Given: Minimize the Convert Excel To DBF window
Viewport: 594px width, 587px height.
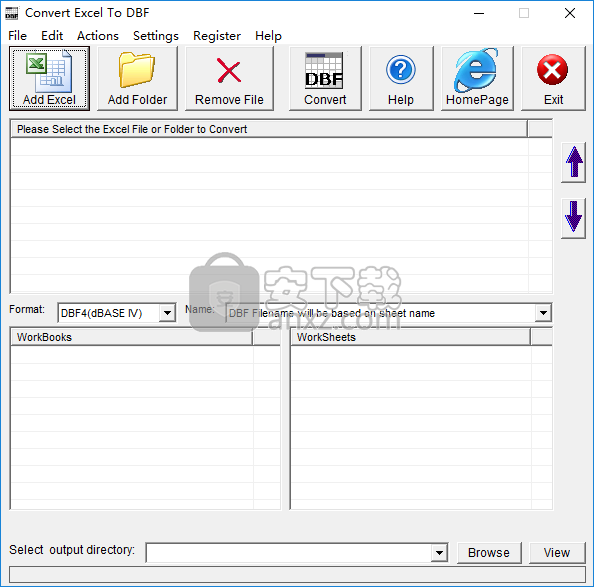Looking at the screenshot, I should point(479,13).
